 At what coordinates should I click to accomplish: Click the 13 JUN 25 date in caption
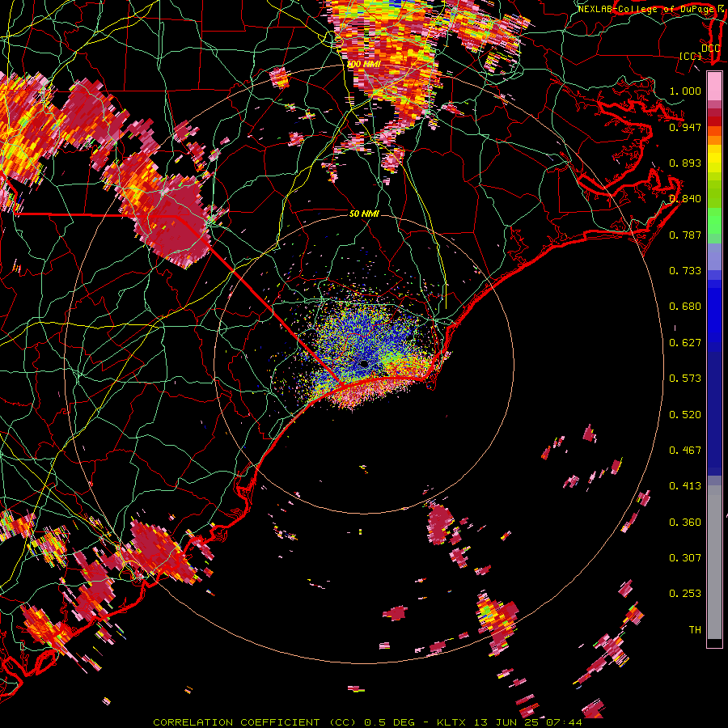point(507,722)
